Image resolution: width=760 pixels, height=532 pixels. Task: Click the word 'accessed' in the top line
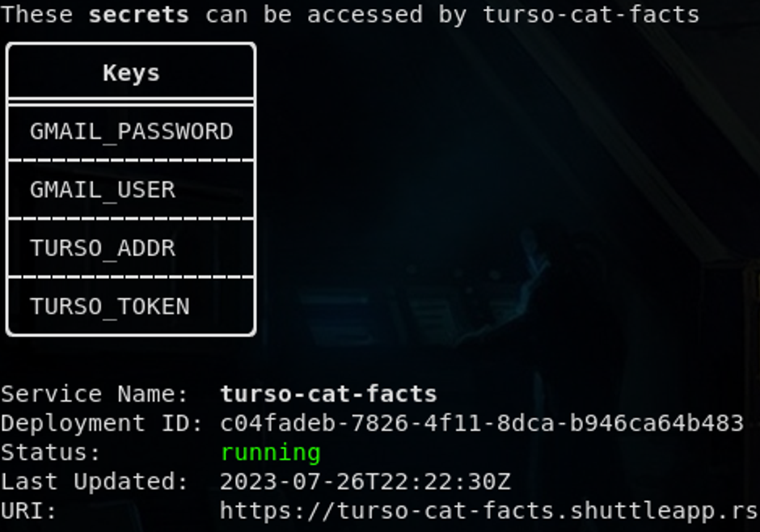pos(365,15)
